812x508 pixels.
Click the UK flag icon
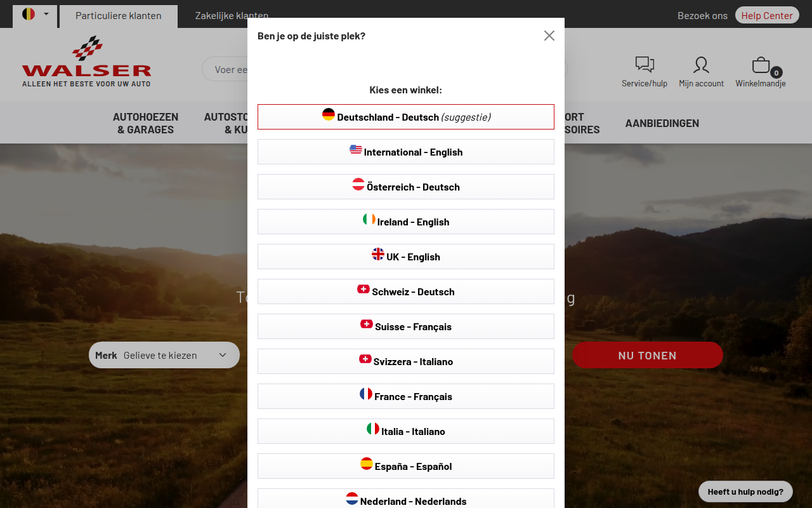click(x=378, y=254)
